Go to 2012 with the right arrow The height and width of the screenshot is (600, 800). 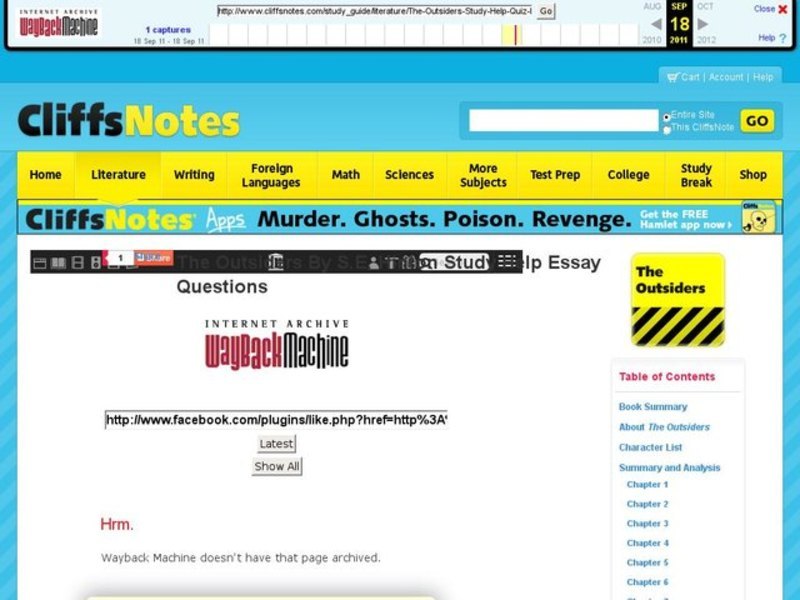coord(703,23)
